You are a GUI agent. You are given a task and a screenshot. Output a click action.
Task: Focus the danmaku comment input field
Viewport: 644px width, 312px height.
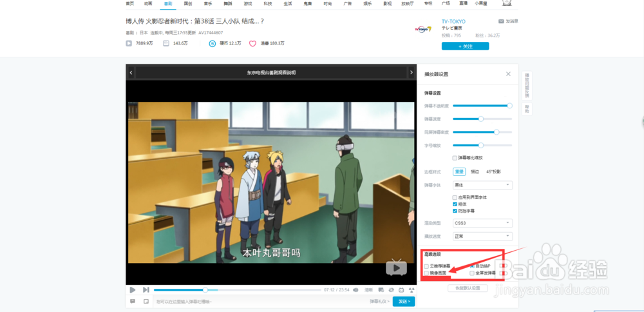(x=260, y=301)
